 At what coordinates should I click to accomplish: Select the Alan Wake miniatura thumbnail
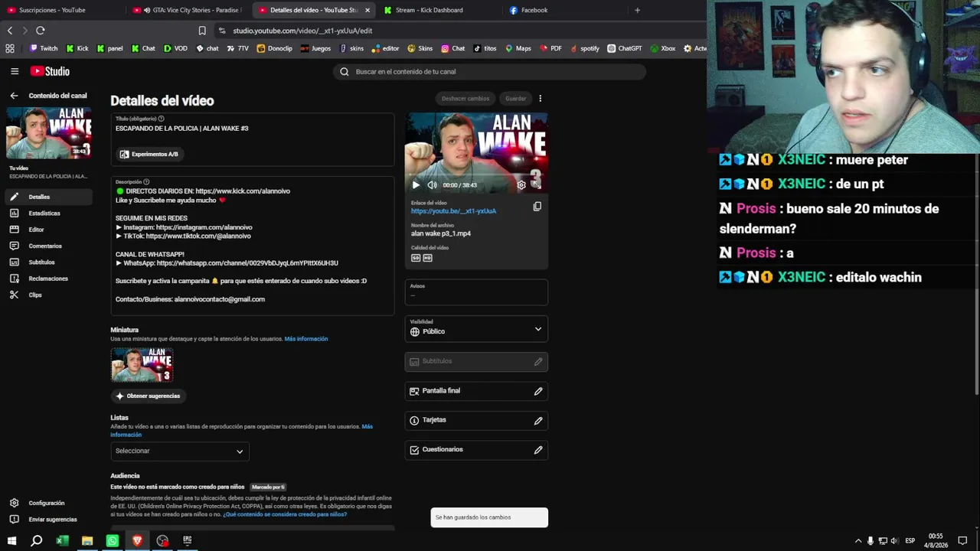(142, 365)
